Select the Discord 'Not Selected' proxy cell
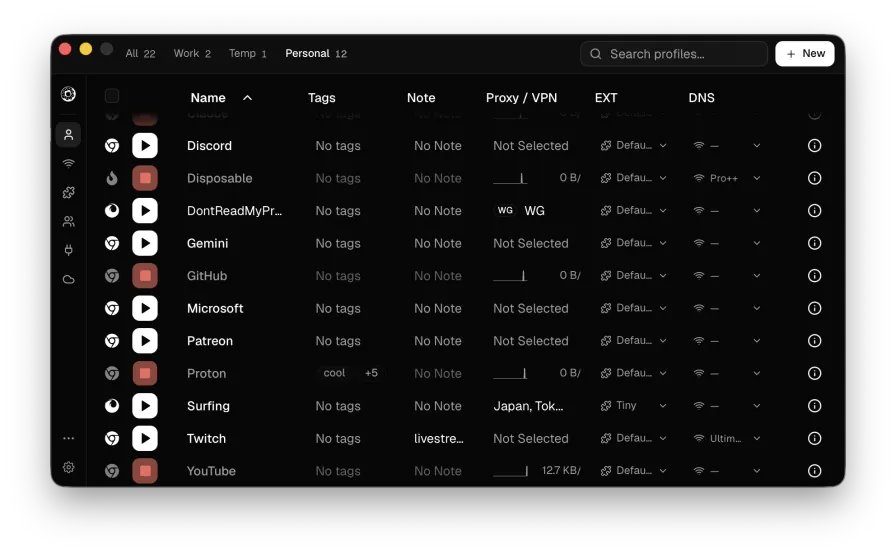The width and height of the screenshot is (896, 554). click(x=531, y=146)
